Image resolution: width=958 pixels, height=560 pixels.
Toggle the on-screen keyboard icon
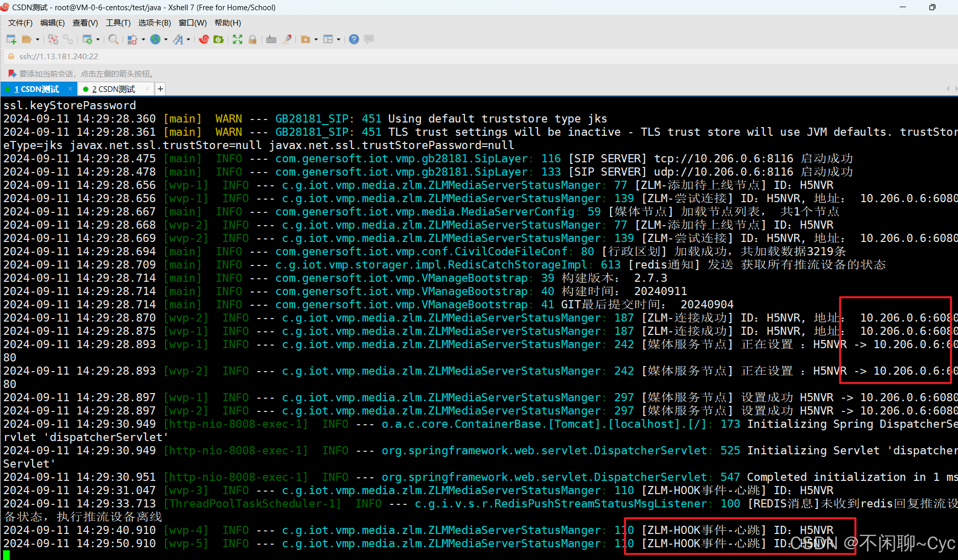(271, 39)
